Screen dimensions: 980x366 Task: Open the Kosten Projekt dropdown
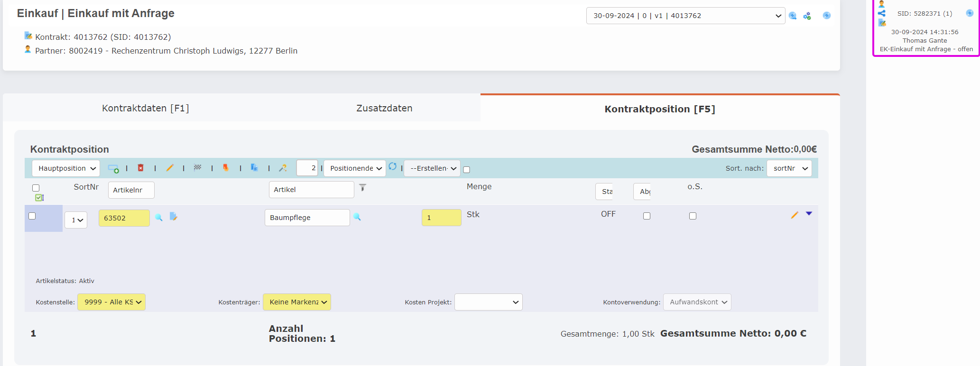[489, 302]
